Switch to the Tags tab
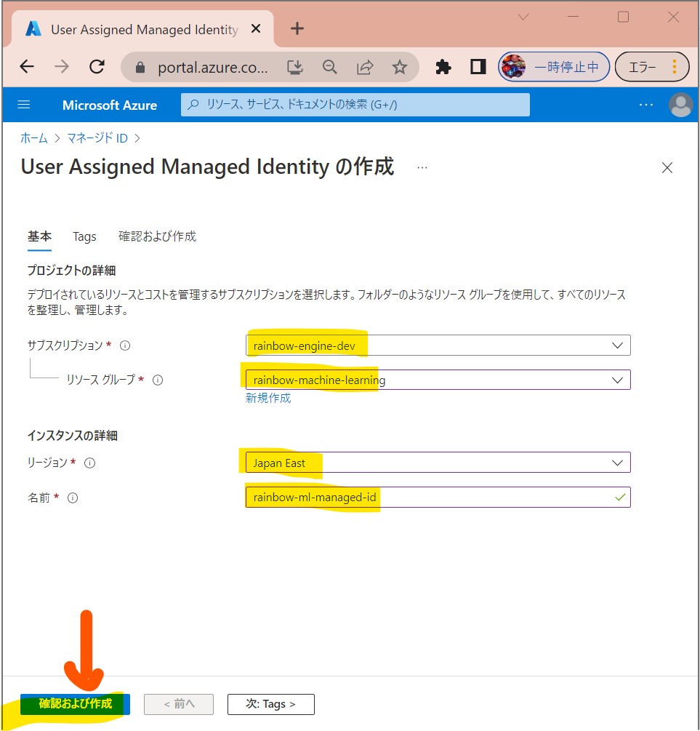This screenshot has width=700, height=731. coord(84,237)
